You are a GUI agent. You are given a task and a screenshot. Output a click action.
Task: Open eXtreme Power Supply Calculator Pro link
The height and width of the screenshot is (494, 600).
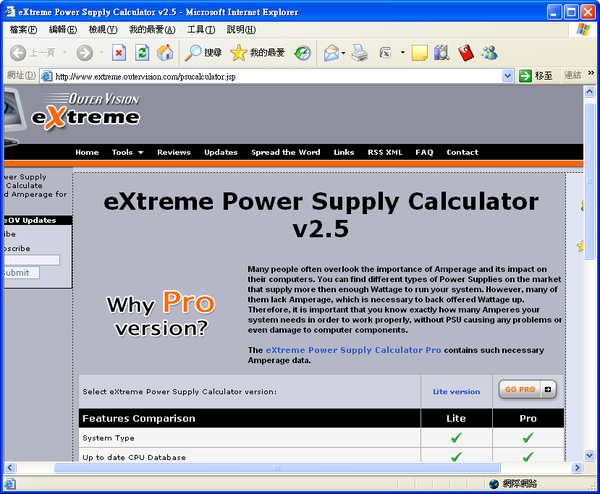click(353, 350)
